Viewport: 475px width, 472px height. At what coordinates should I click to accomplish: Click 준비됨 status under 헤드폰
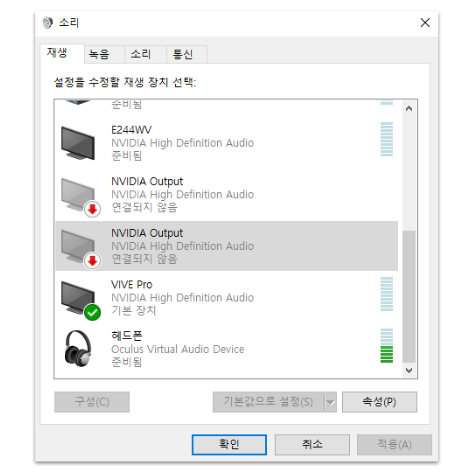coord(127,362)
